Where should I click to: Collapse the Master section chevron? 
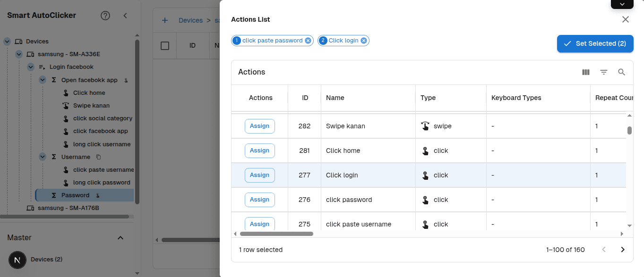tap(120, 238)
